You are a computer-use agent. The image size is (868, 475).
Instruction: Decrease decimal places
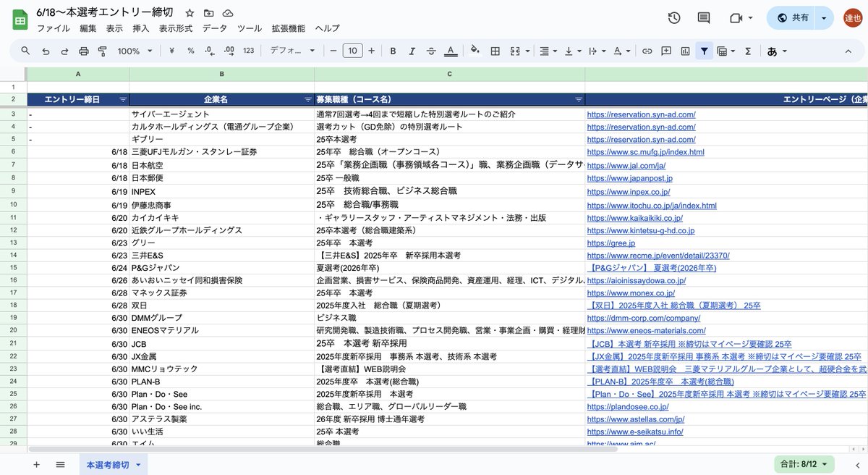coord(210,51)
